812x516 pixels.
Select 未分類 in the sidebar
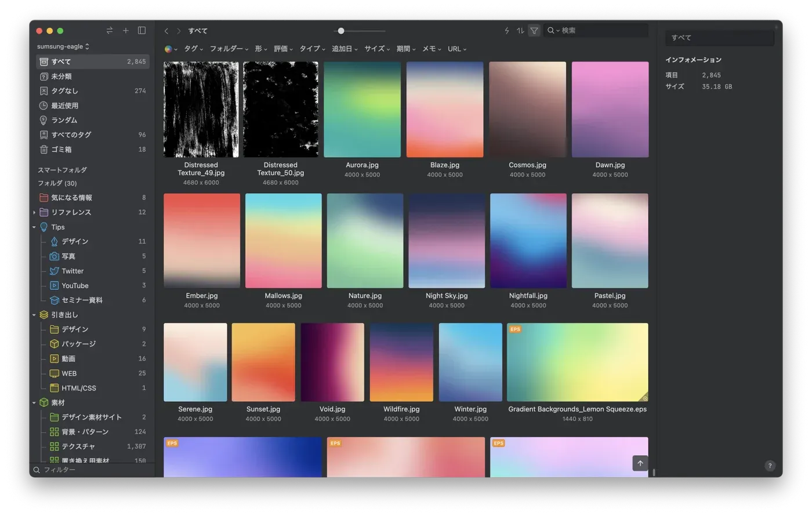click(x=93, y=77)
